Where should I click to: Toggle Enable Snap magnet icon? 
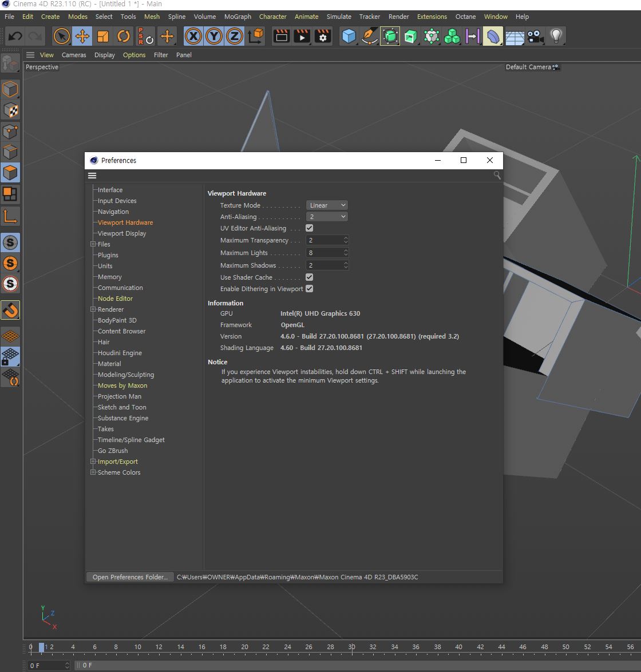point(10,310)
